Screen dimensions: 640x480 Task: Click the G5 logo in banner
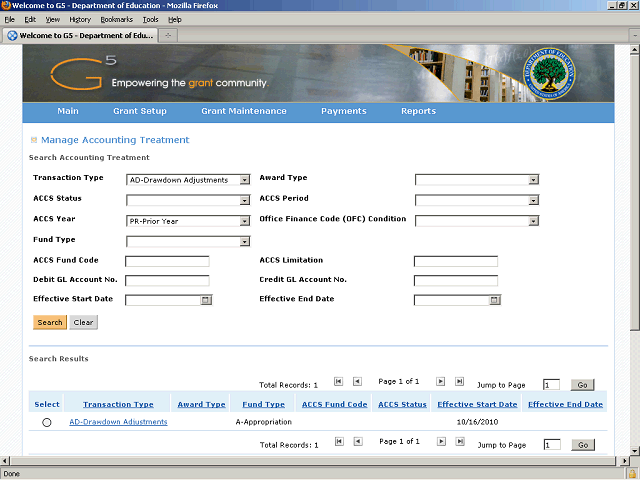(84, 73)
